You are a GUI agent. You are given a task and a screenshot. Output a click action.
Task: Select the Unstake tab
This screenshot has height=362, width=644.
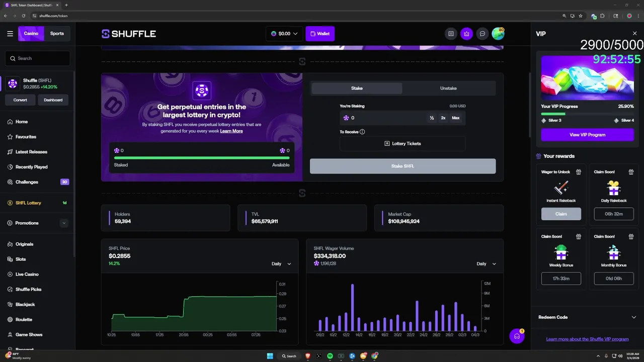pos(448,88)
